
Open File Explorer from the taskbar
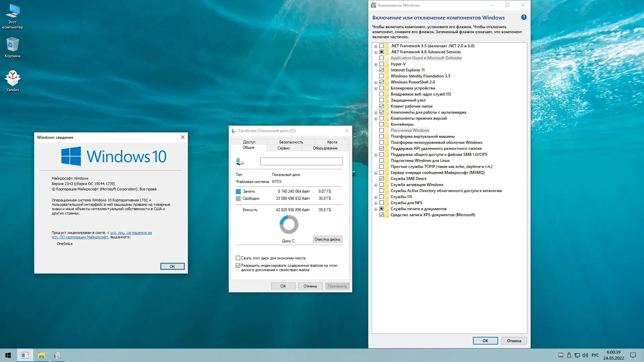pyautogui.click(x=41, y=355)
